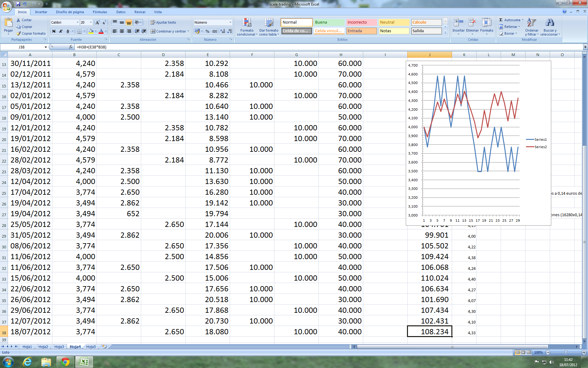
Task: Toggle Ajustar texto wrap option
Action: click(x=163, y=22)
